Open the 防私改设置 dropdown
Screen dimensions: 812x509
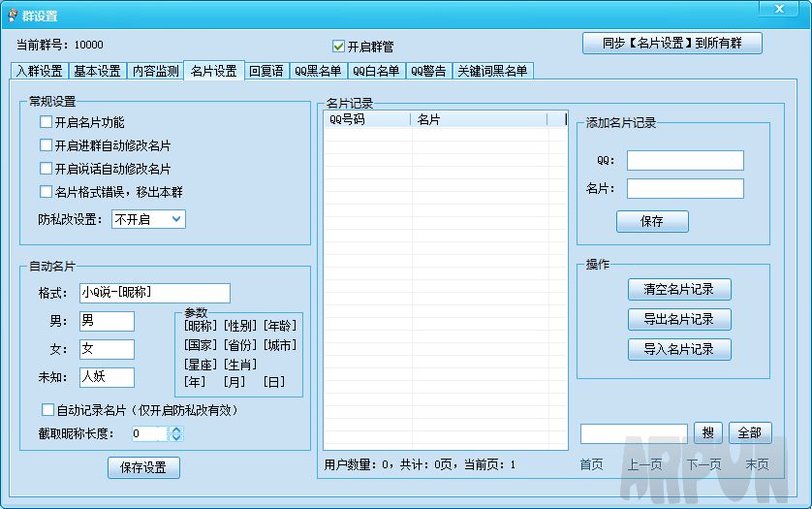148,219
